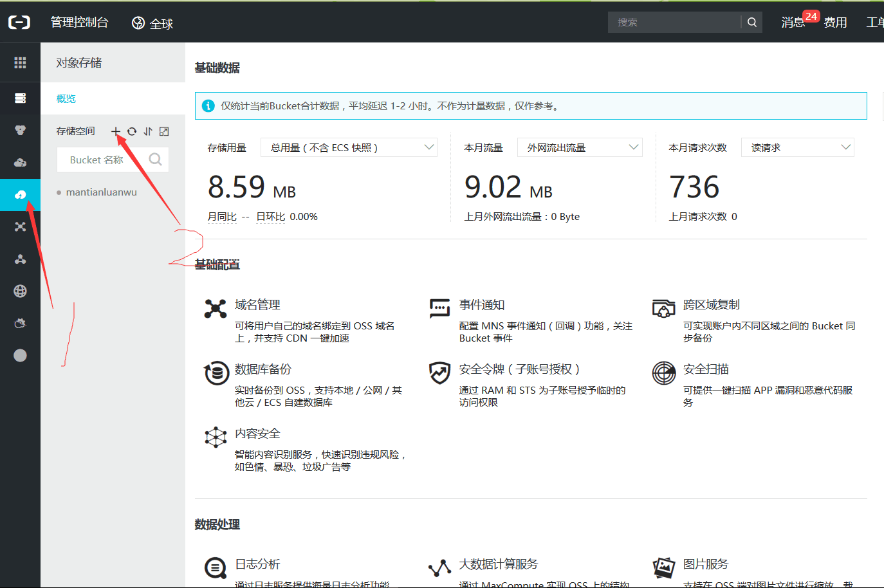This screenshot has height=588, width=884.
Task: Open the 管理控制台 menu
Action: coord(79,22)
